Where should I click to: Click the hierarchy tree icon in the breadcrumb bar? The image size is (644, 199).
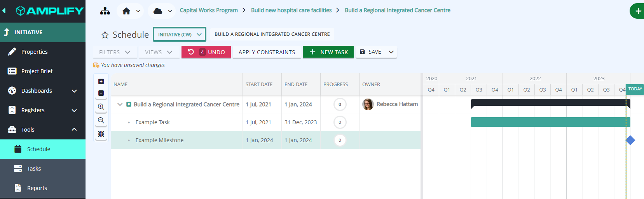point(105,11)
